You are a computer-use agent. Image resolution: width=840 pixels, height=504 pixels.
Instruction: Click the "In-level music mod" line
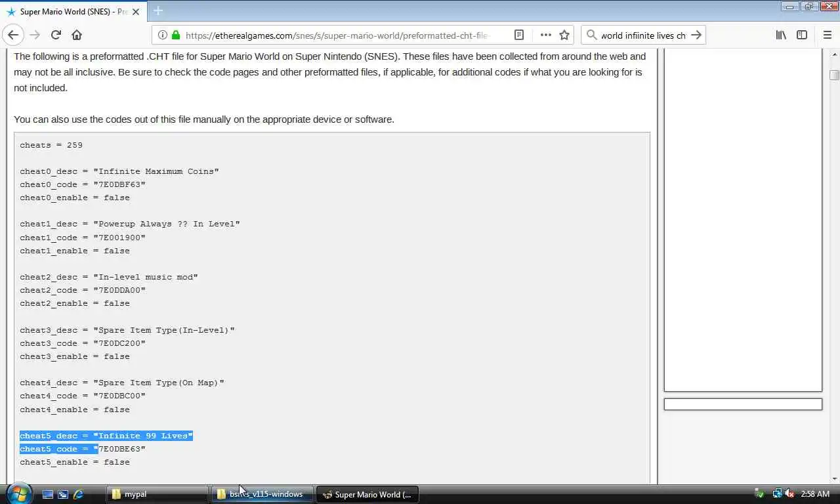click(109, 277)
